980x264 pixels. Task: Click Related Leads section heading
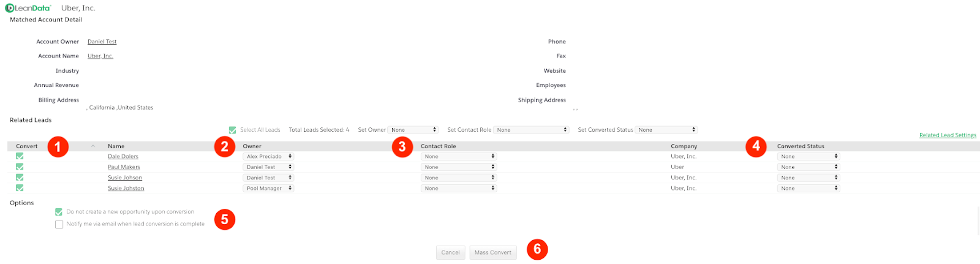point(31,120)
